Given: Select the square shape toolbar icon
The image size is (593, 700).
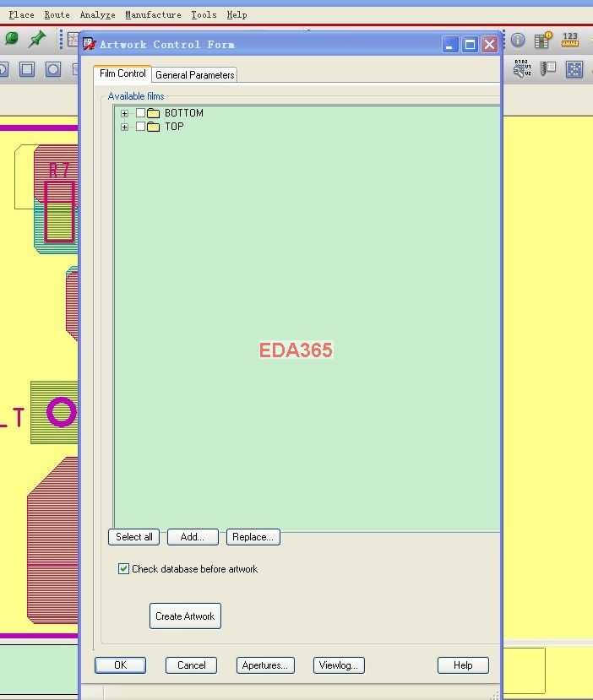Looking at the screenshot, I should coord(27,69).
